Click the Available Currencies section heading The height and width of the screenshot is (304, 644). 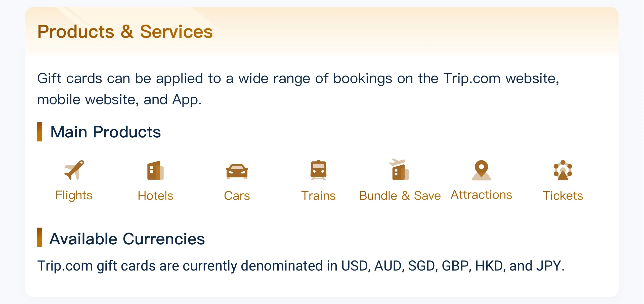click(127, 239)
